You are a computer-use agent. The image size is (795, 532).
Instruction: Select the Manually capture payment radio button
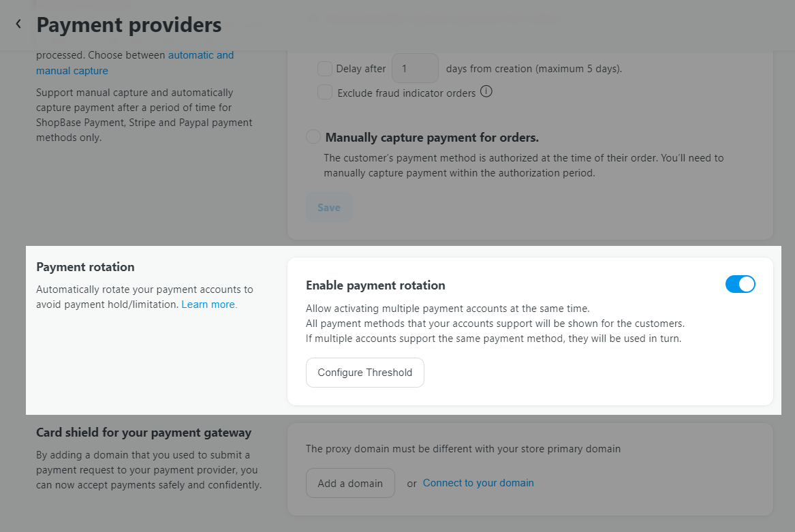click(x=313, y=137)
